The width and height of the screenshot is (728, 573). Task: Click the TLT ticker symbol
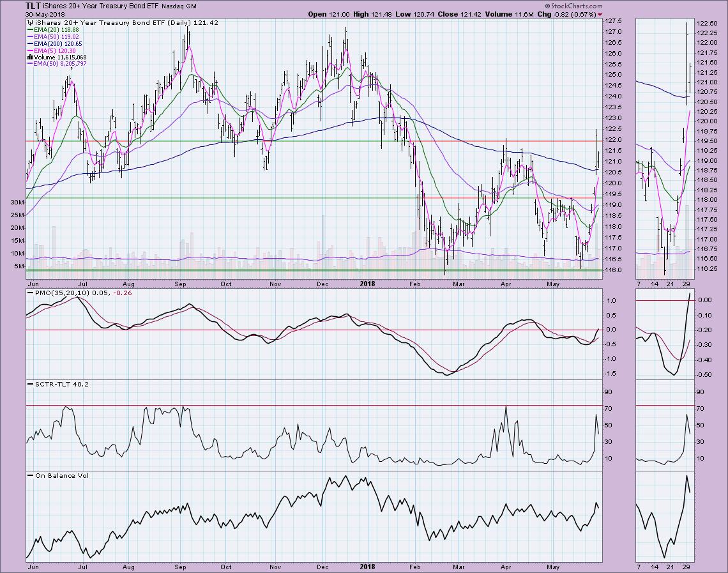point(33,5)
